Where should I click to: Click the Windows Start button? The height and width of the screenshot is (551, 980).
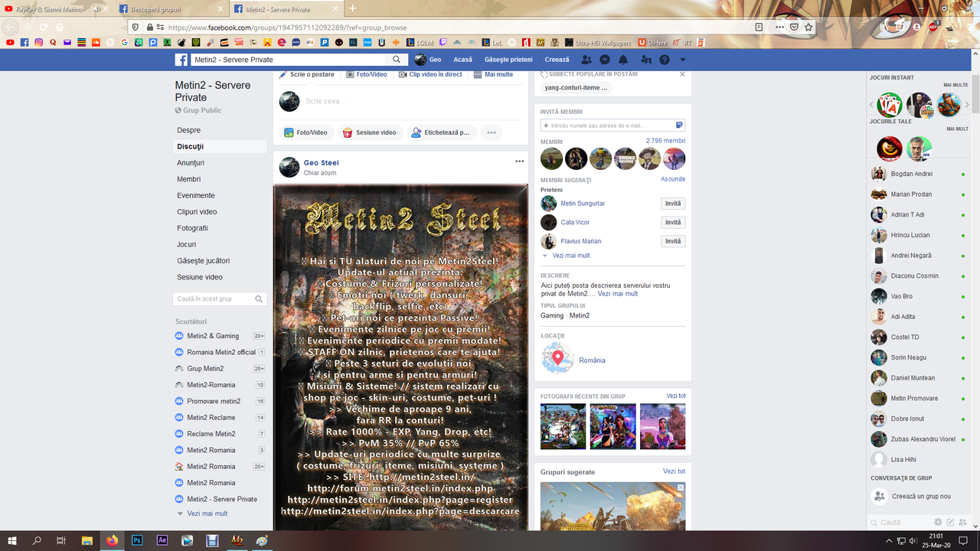pyautogui.click(x=12, y=540)
